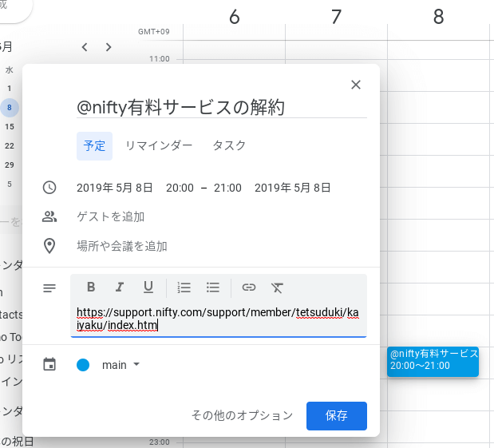
Task: Click the blue calendar color circle
Action: pyautogui.click(x=83, y=365)
